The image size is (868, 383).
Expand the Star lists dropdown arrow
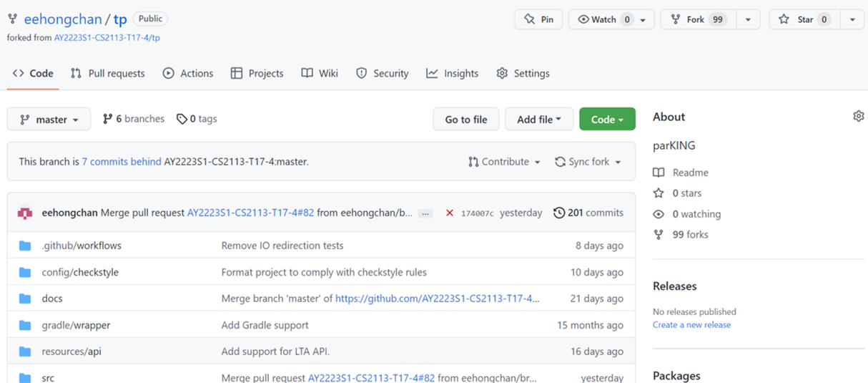[852, 19]
